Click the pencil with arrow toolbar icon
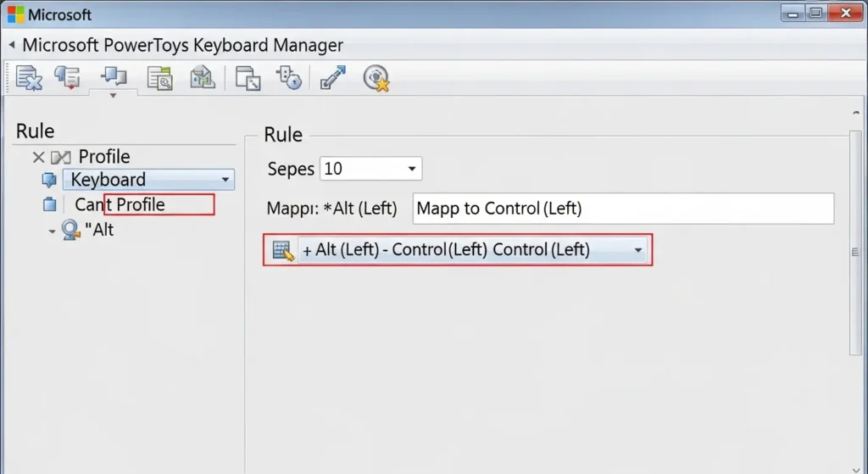This screenshot has width=868, height=474. point(333,78)
